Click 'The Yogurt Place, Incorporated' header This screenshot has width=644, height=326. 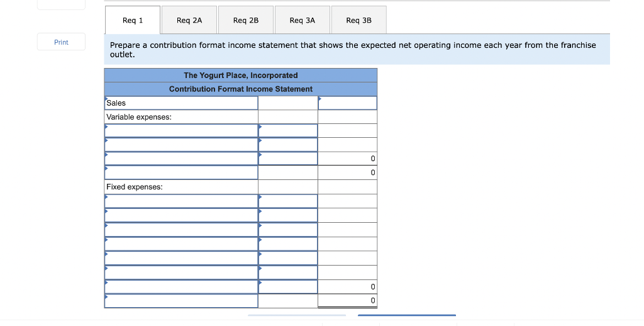click(241, 76)
